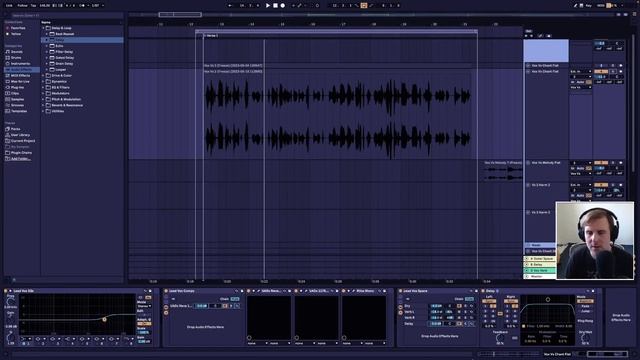
Task: Select Audio Effects category
Action: (21, 70)
